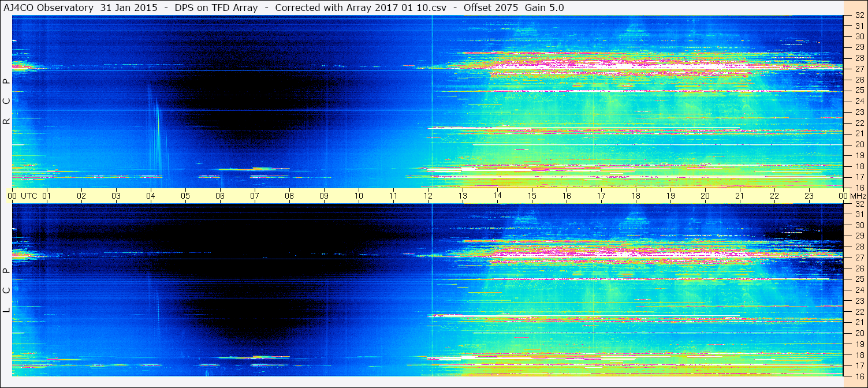Click the 27 MHz label in RCP panel
Screen dimensions: 868x388
(x=859, y=69)
